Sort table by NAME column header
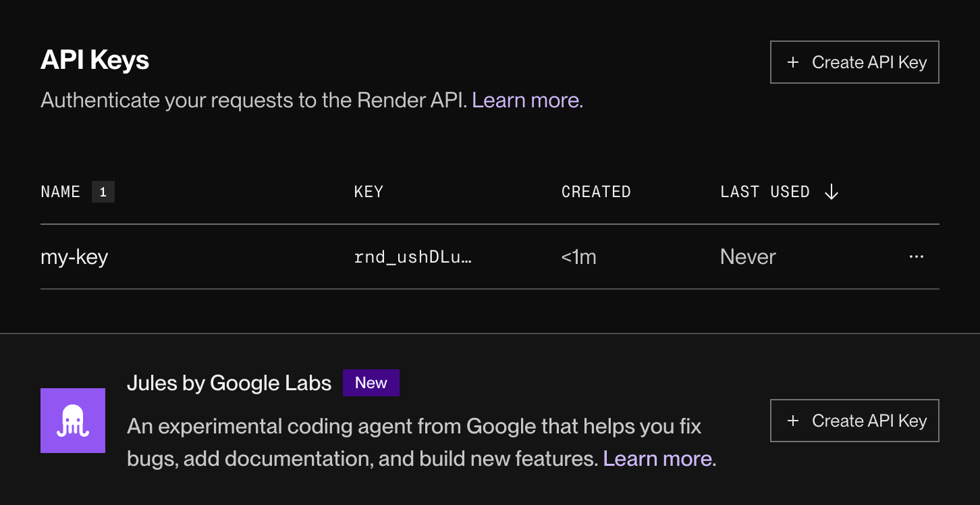 tap(60, 192)
